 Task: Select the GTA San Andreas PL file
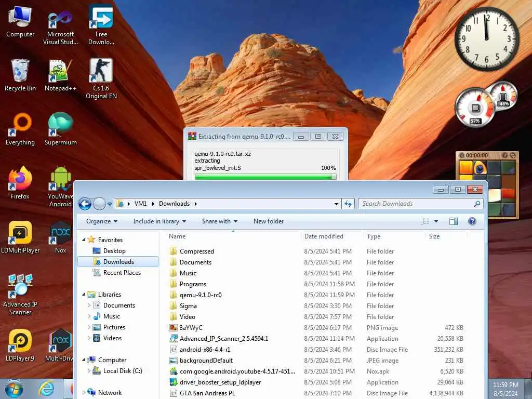tap(207, 393)
